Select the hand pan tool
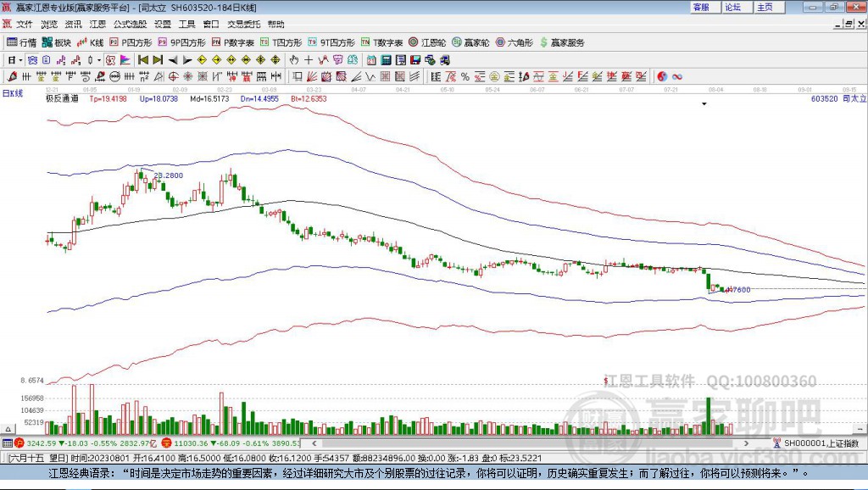This screenshot has height=490, width=868. [294, 60]
